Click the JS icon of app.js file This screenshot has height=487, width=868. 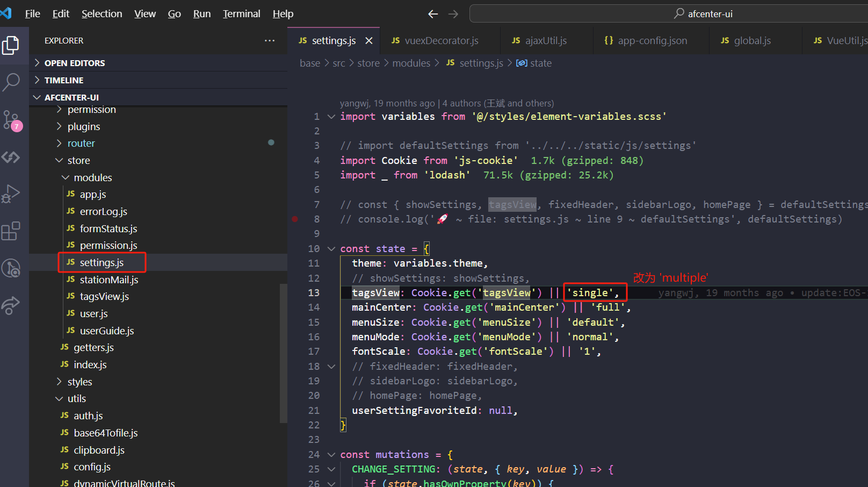pos(70,194)
